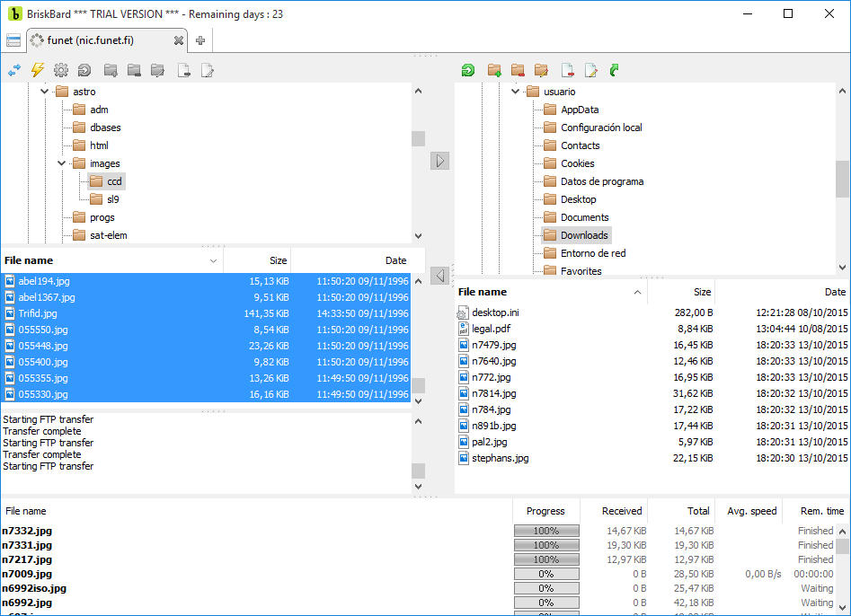The image size is (851, 616).
Task: Select the sl9 folder in remote tree
Action: [x=105, y=199]
